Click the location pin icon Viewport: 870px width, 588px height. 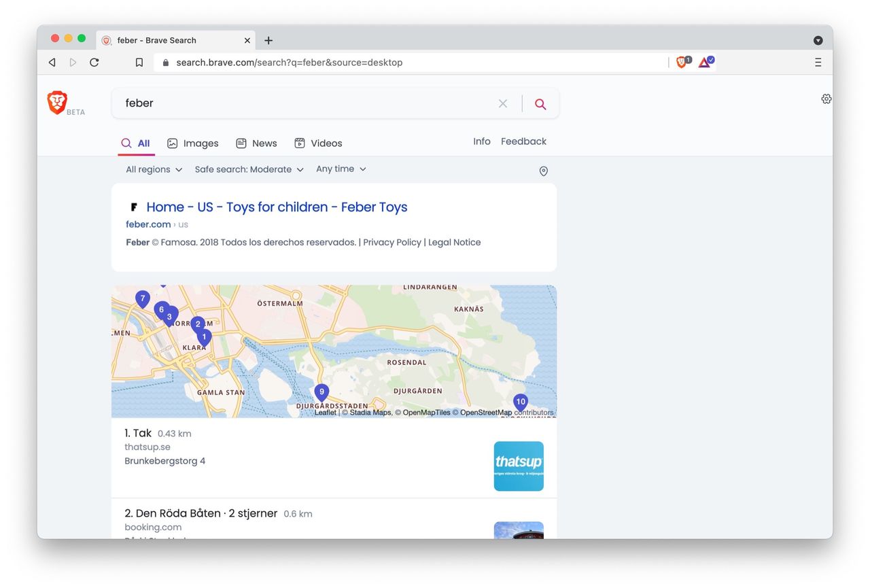coord(543,171)
